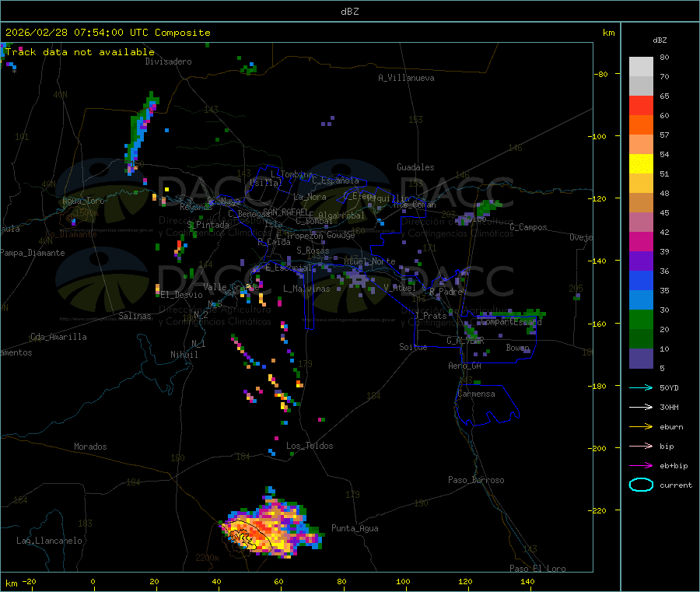The width and height of the screenshot is (700, 592).
Task: Click the yellow eburn arrow legend icon
Action: [x=641, y=426]
